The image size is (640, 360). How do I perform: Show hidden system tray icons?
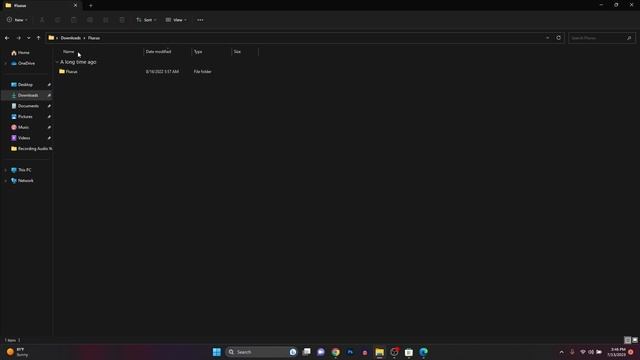pos(562,352)
